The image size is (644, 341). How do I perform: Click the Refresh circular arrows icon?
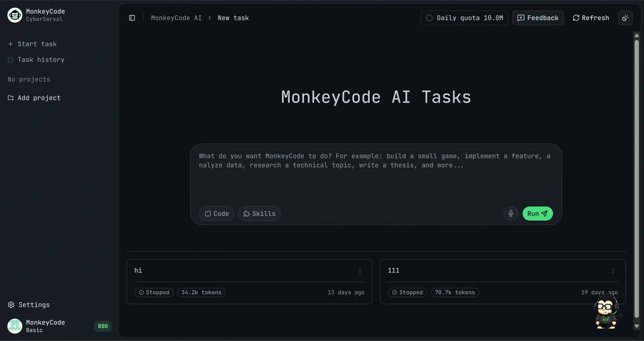pyautogui.click(x=576, y=18)
